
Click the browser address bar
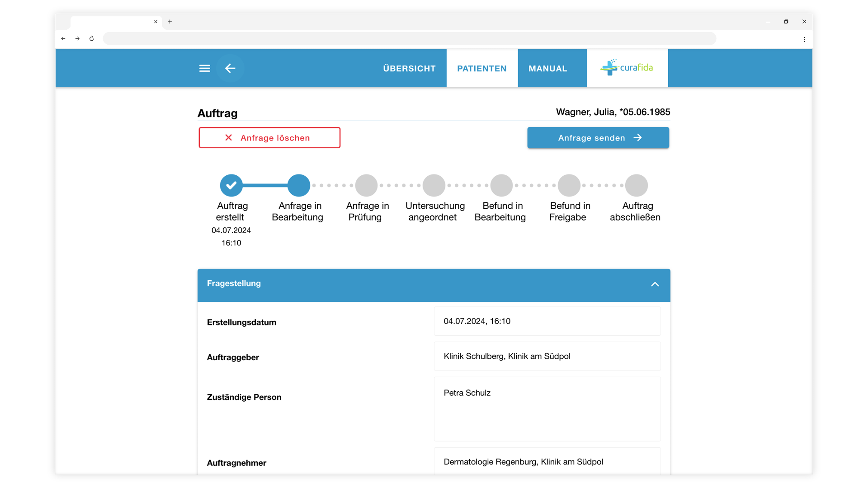pyautogui.click(x=409, y=39)
